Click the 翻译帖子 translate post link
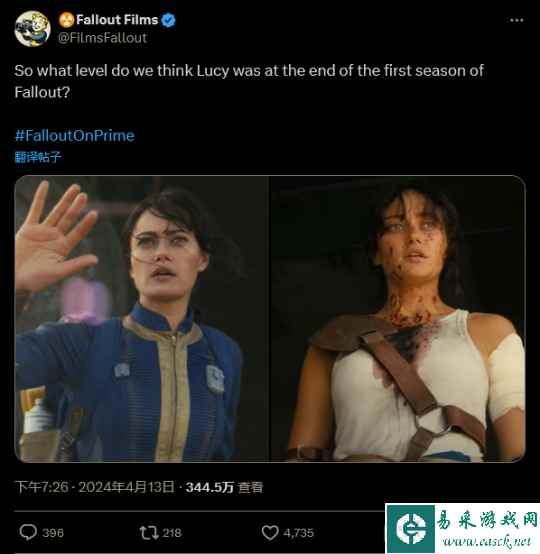The height and width of the screenshot is (554, 540). click(38, 157)
